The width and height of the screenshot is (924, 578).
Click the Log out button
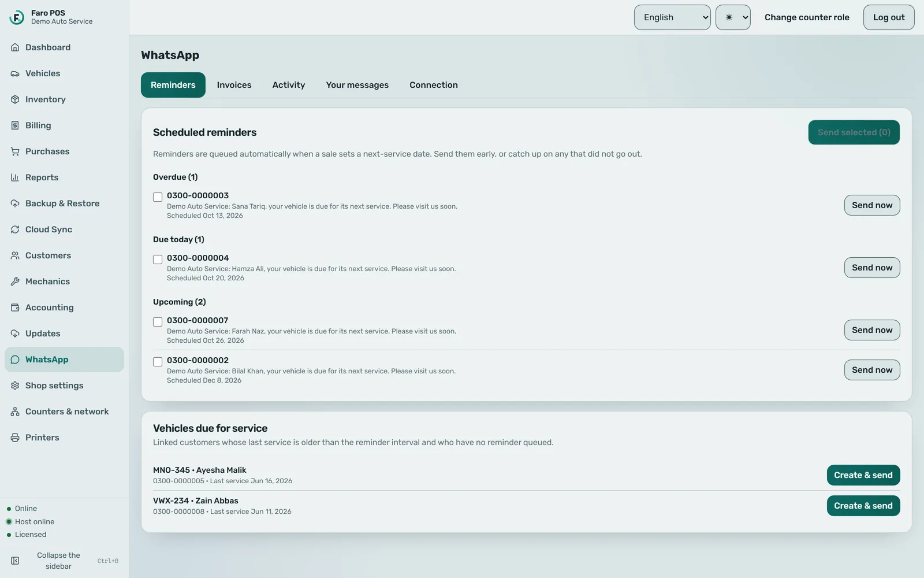(x=889, y=17)
